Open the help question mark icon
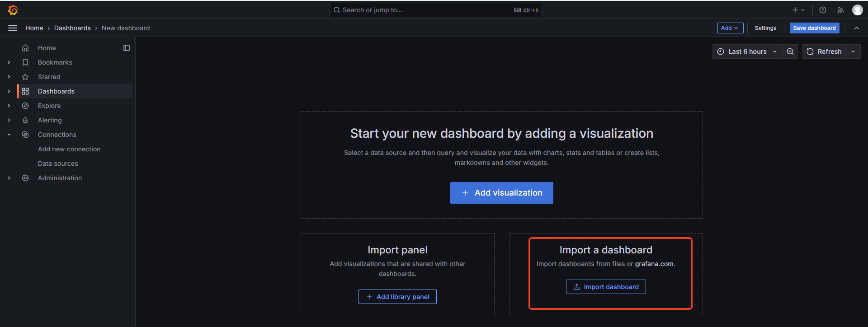Viewport: 868px width, 327px height. click(823, 10)
